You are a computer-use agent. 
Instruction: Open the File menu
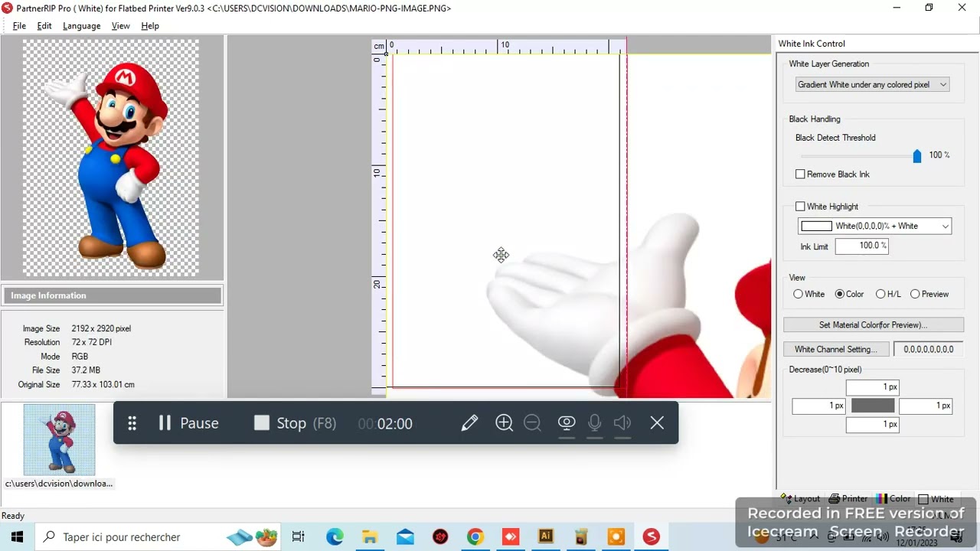(x=19, y=26)
